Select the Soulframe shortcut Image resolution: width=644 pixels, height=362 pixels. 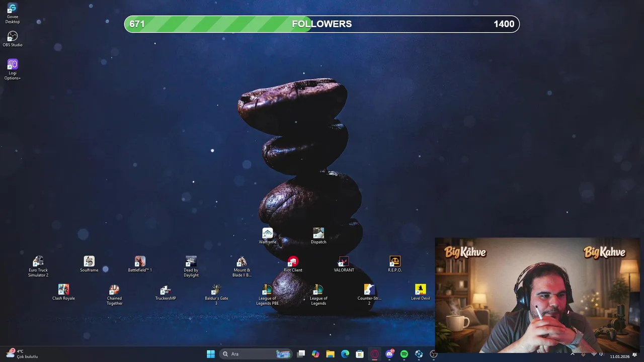(x=89, y=264)
